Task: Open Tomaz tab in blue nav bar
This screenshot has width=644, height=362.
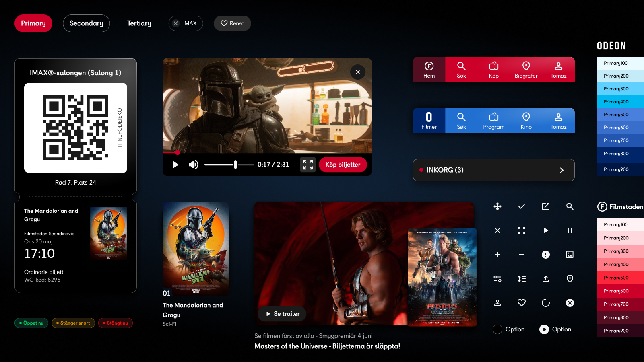Action: pyautogui.click(x=558, y=121)
